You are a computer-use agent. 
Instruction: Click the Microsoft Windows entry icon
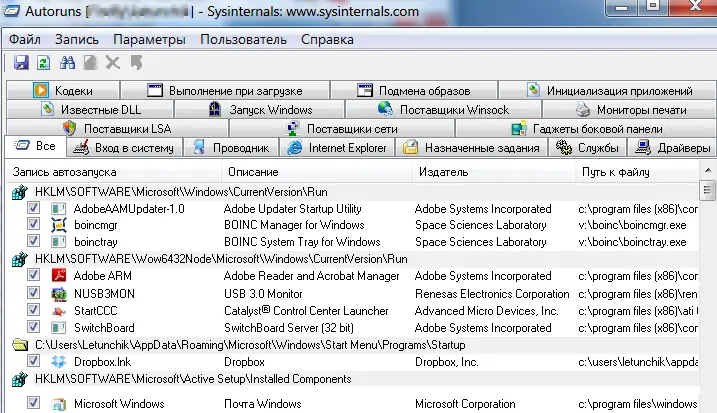tap(59, 404)
